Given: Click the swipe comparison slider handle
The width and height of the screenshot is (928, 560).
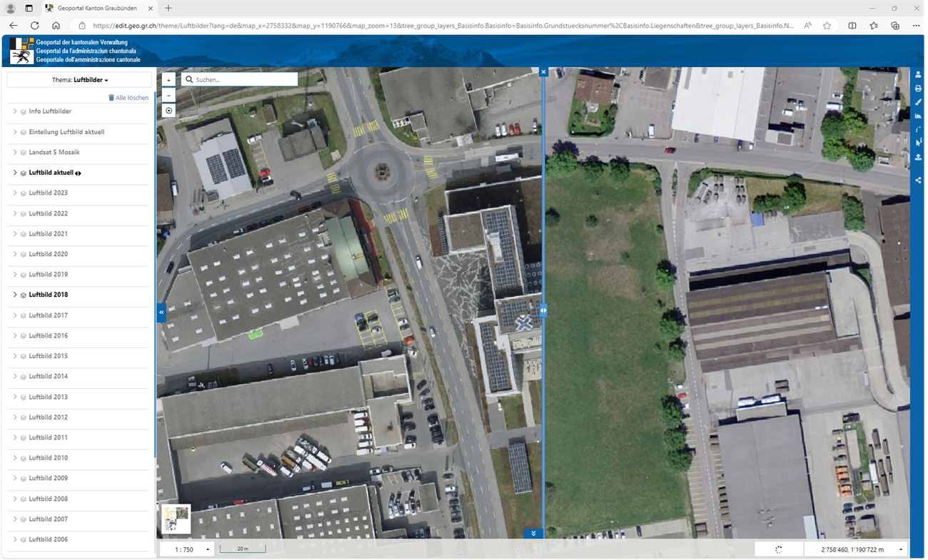Looking at the screenshot, I should pyautogui.click(x=543, y=310).
